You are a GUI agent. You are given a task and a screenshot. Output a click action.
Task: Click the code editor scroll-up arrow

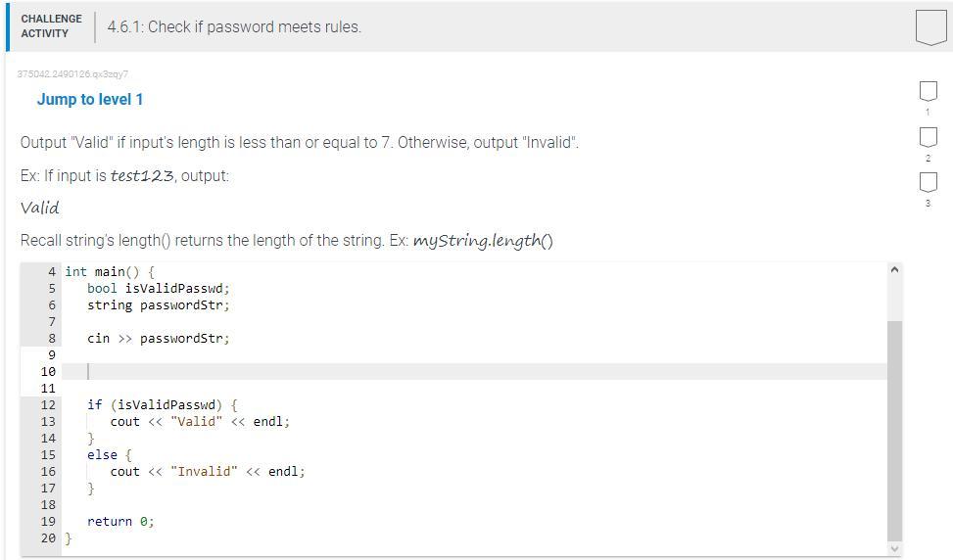894,270
